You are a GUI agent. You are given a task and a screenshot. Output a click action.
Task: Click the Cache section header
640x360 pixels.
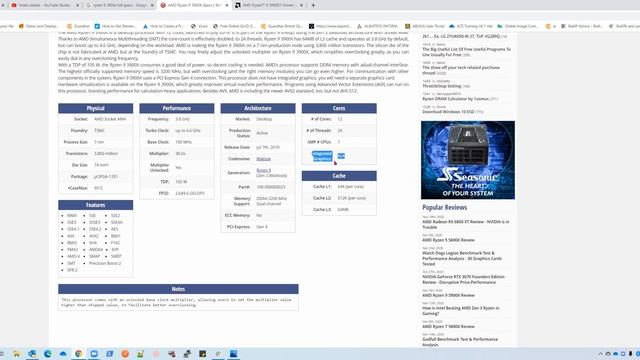[x=339, y=176]
